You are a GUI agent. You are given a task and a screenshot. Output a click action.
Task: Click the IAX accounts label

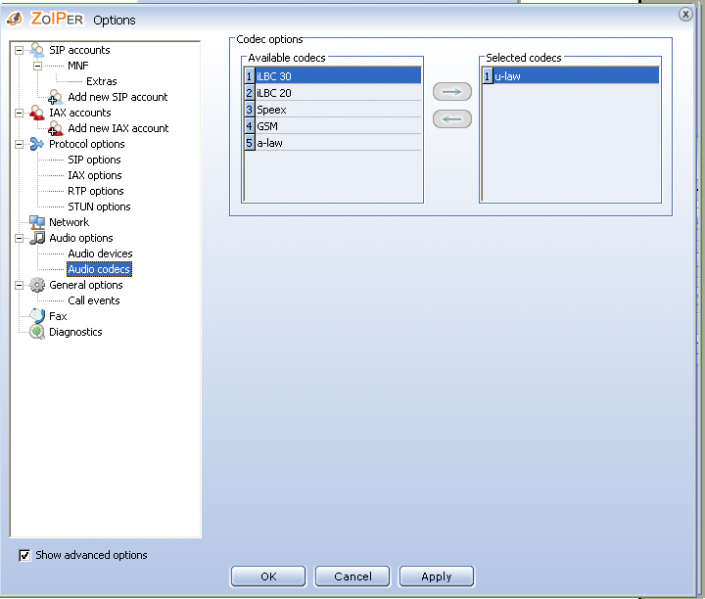80,113
